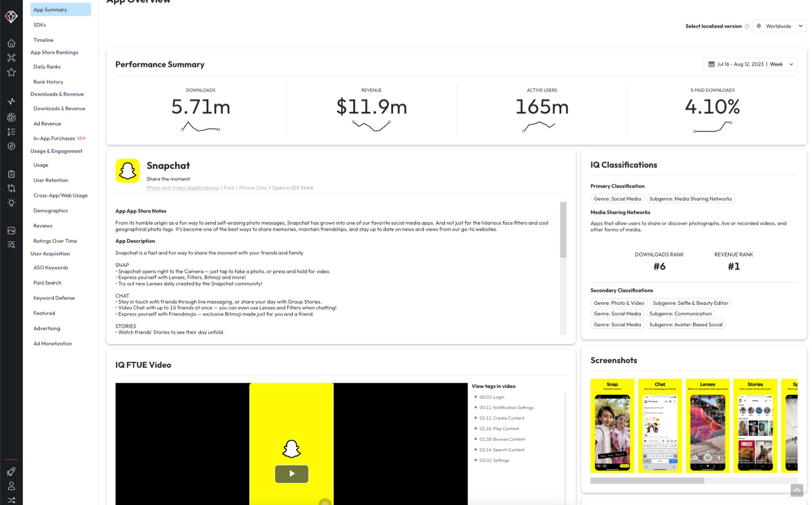Open the Jul 16 - Aug 12 date range dropdown

tap(750, 64)
